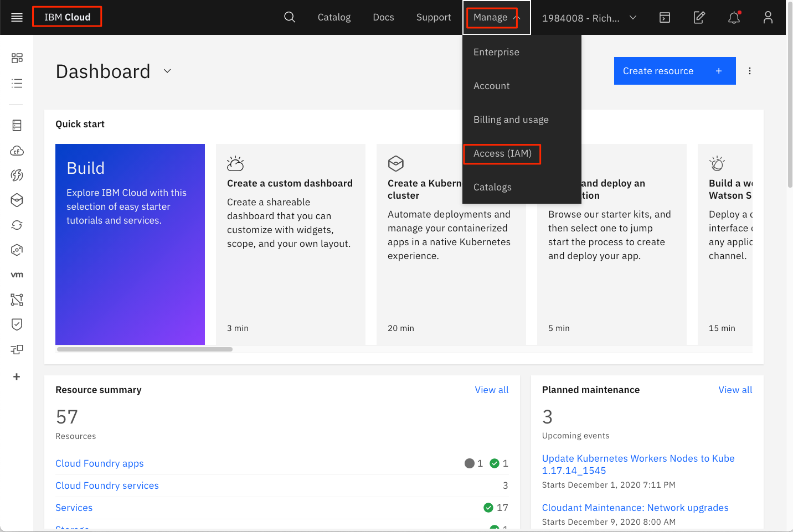Image resolution: width=793 pixels, height=532 pixels.
Task: Open the user profile avatar icon
Action: pyautogui.click(x=768, y=18)
